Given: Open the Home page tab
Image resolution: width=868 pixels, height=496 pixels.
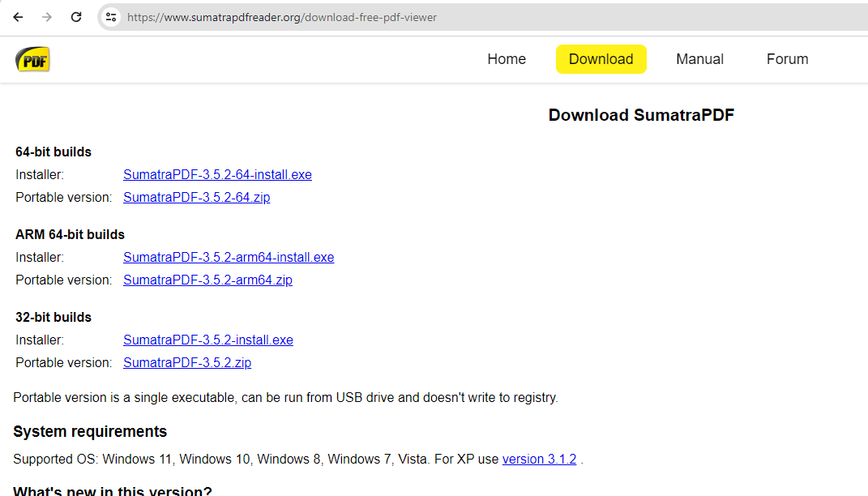Looking at the screenshot, I should pyautogui.click(x=507, y=59).
